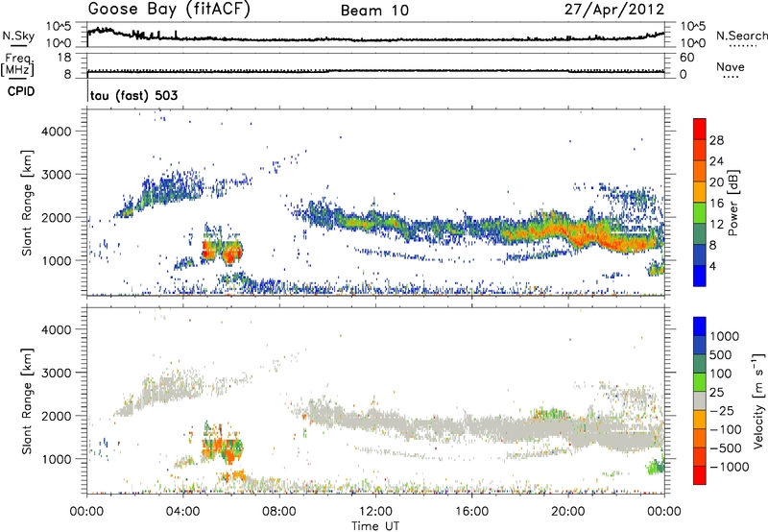The image size is (768, 532).
Task: Click the "-25" label on the velocity color bar
Action: 722,411
